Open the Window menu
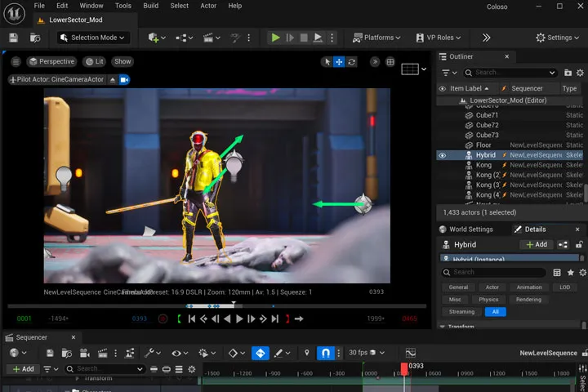The height and width of the screenshot is (392, 588). coord(91,6)
